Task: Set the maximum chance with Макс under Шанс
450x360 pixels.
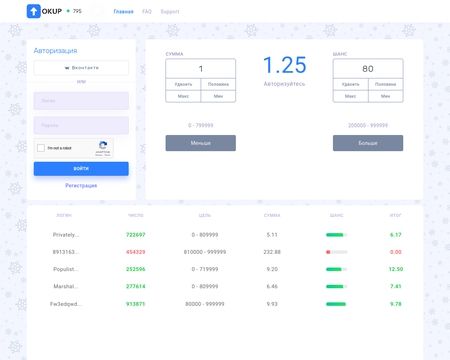Action: (351, 96)
